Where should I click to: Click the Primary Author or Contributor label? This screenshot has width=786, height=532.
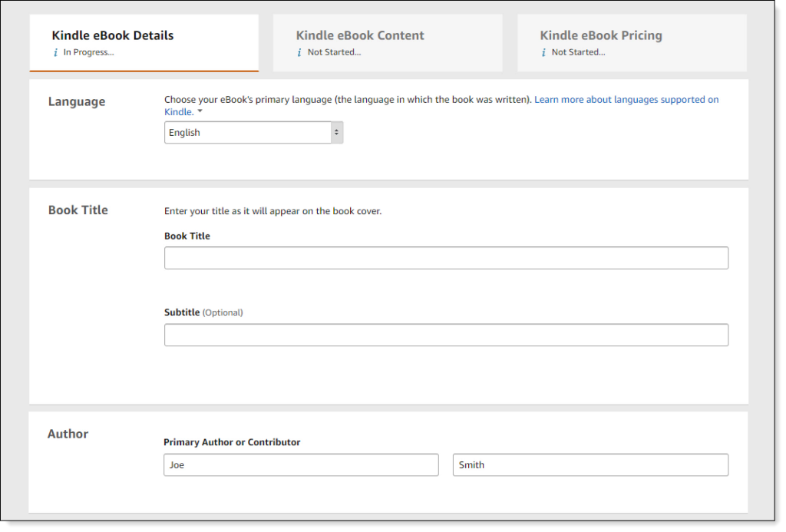[x=232, y=442]
